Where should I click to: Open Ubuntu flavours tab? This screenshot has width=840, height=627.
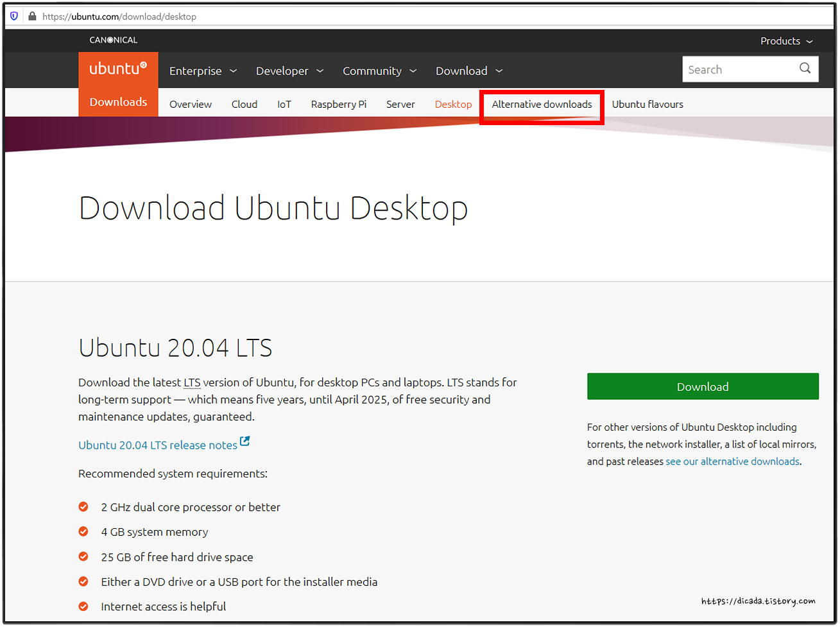point(647,104)
